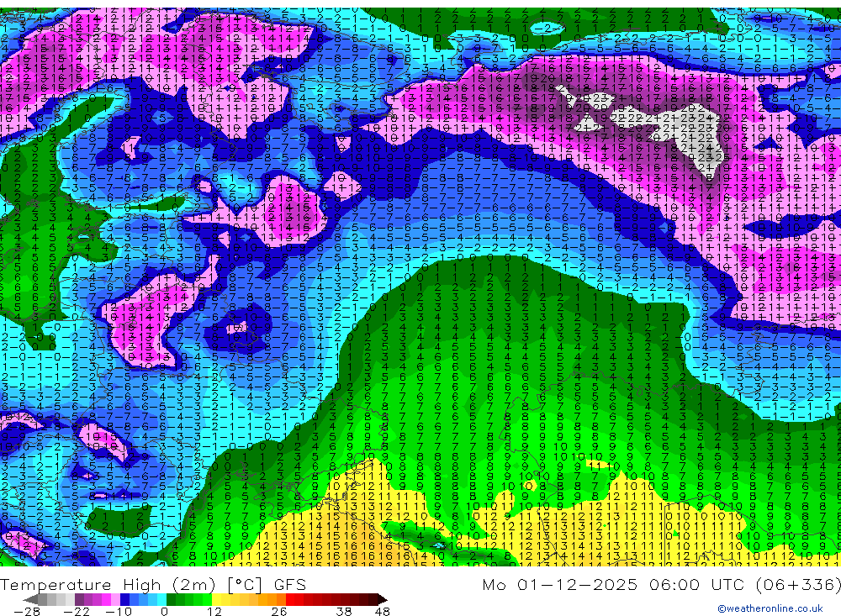Image resolution: width=841 pixels, height=616 pixels.
Task: Click the 26 label on the legend
Action: click(x=279, y=611)
